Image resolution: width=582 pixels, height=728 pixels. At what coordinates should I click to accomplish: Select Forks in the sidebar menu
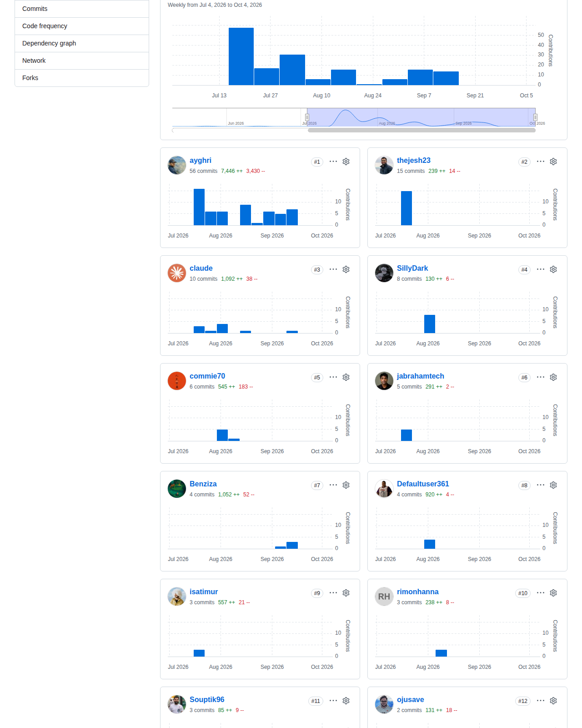82,78
